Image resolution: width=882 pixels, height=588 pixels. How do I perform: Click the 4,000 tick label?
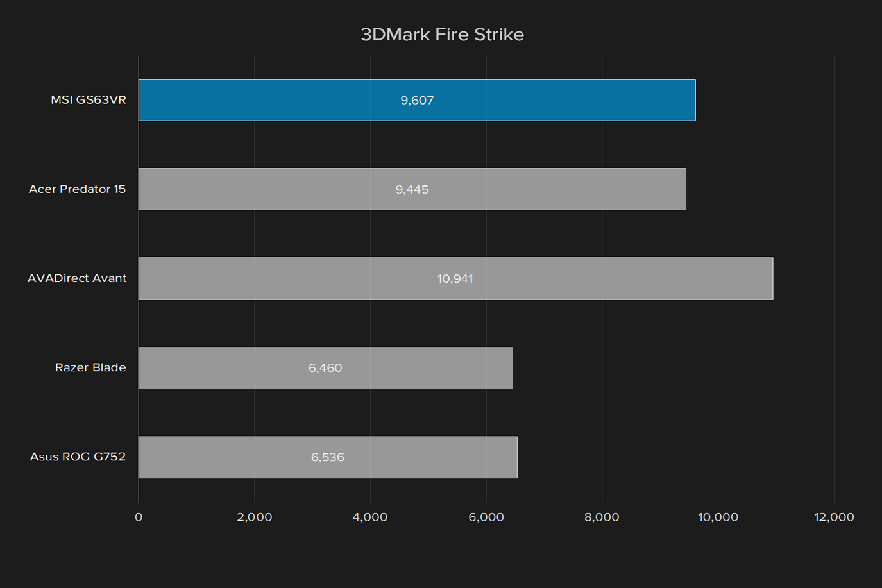tap(370, 517)
